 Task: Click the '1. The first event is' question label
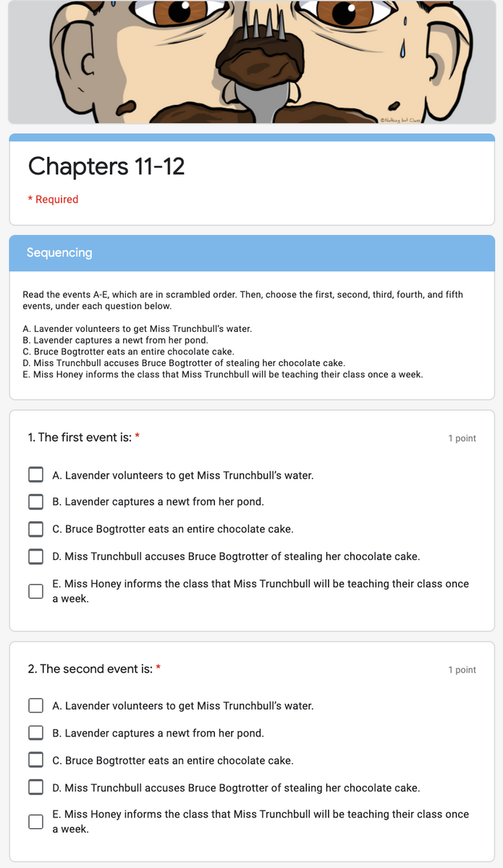pos(76,438)
